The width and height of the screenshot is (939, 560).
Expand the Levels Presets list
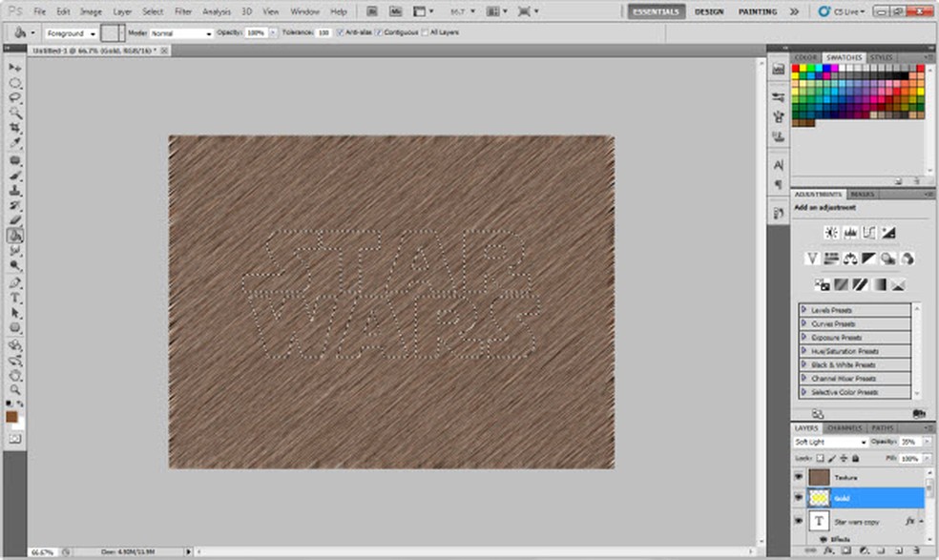coord(804,310)
